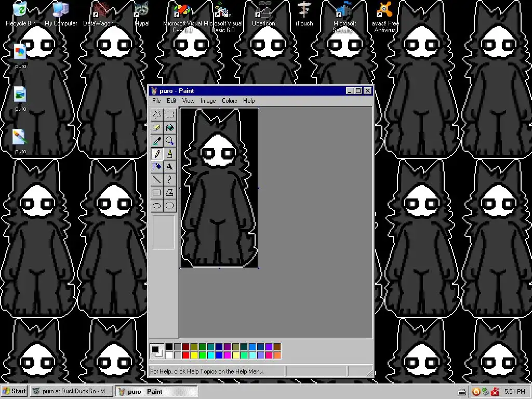Click the orange avast tray icon
Screen dimensions: 532x399
[476, 392]
